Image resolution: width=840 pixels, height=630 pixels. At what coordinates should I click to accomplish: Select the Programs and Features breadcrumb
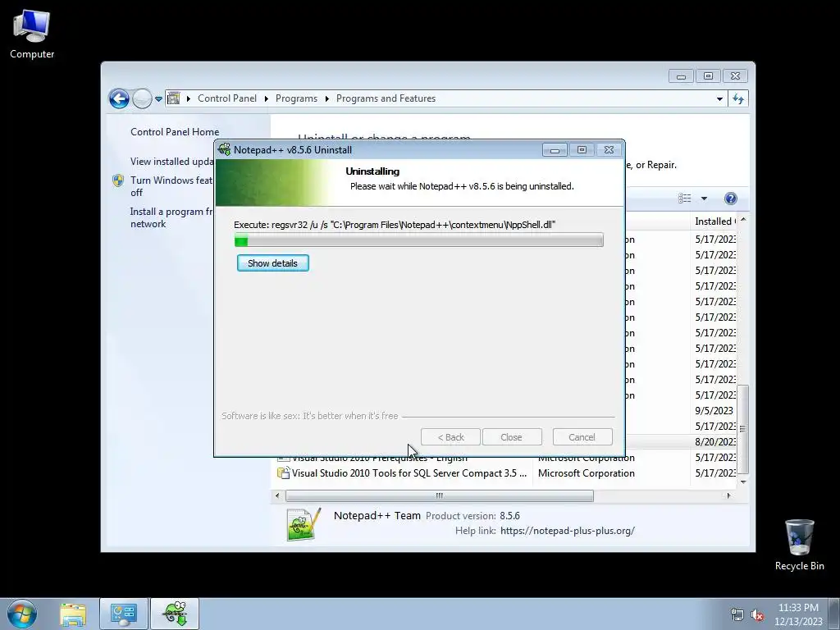(386, 98)
